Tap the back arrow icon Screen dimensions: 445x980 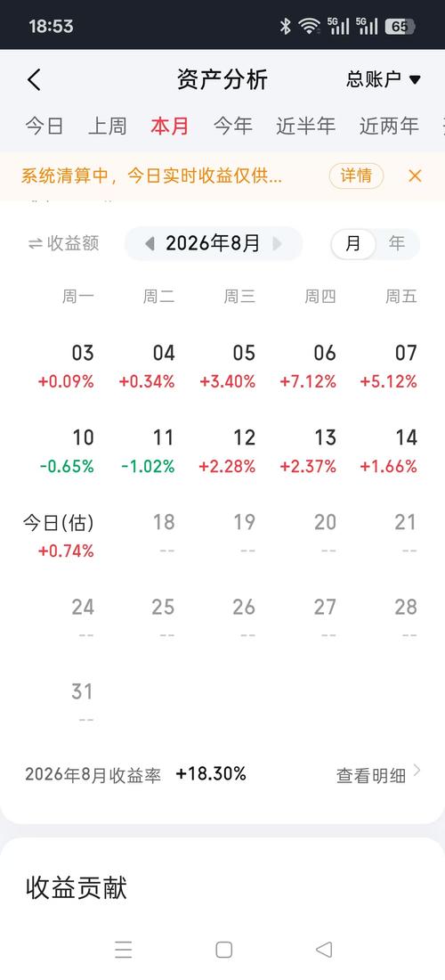pos(35,80)
